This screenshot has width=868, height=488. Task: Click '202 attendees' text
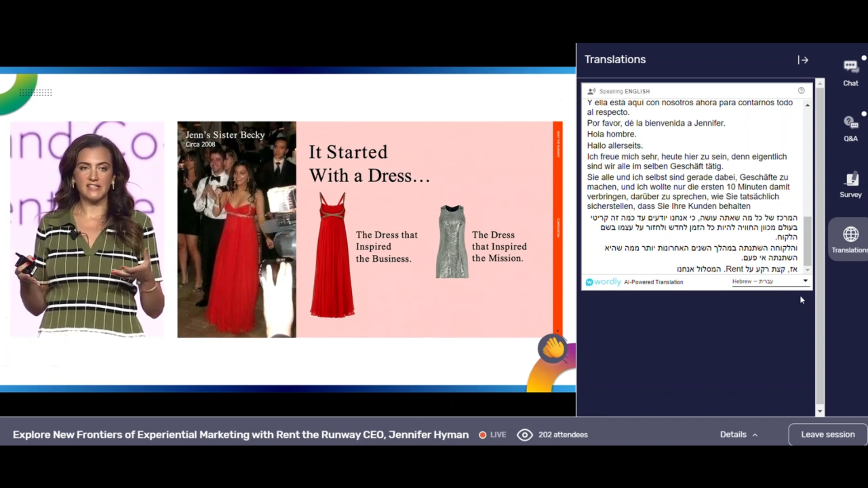tap(563, 435)
